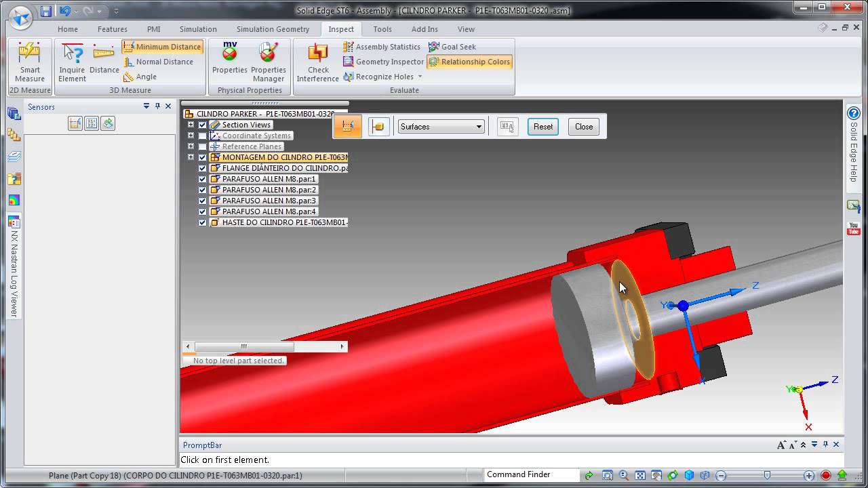Open the Sensors panel options dropdown
Viewport: 868px width, 488px height.
pyautogui.click(x=146, y=106)
